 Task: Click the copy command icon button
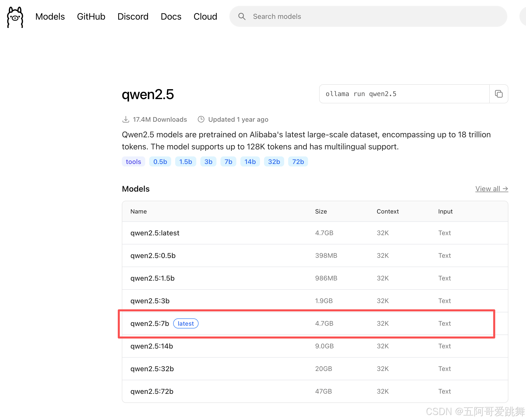[499, 94]
